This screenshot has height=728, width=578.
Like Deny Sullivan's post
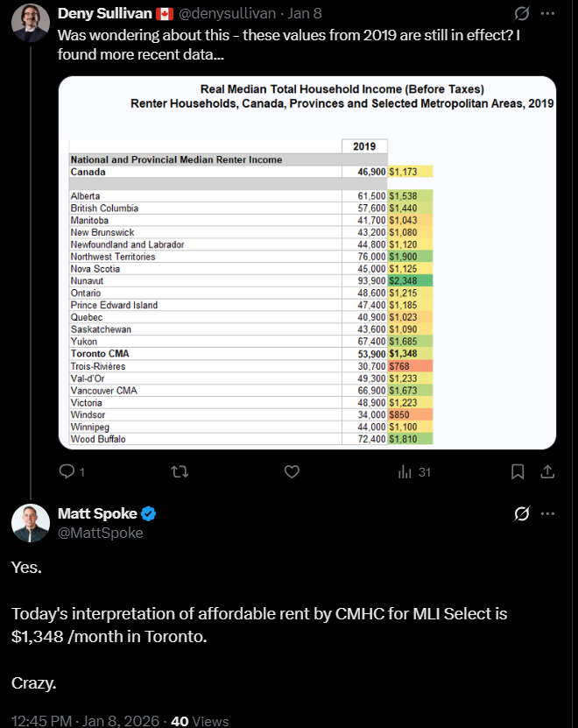tap(293, 471)
